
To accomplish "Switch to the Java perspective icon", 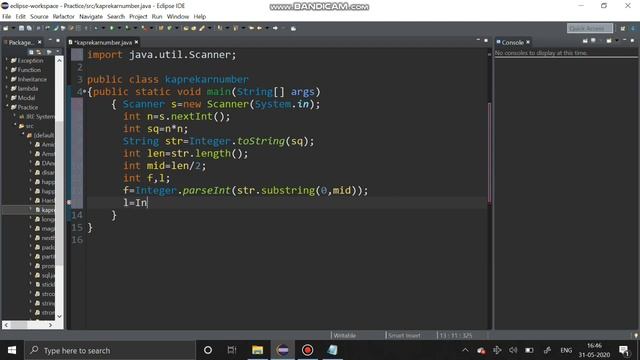I will (633, 28).
